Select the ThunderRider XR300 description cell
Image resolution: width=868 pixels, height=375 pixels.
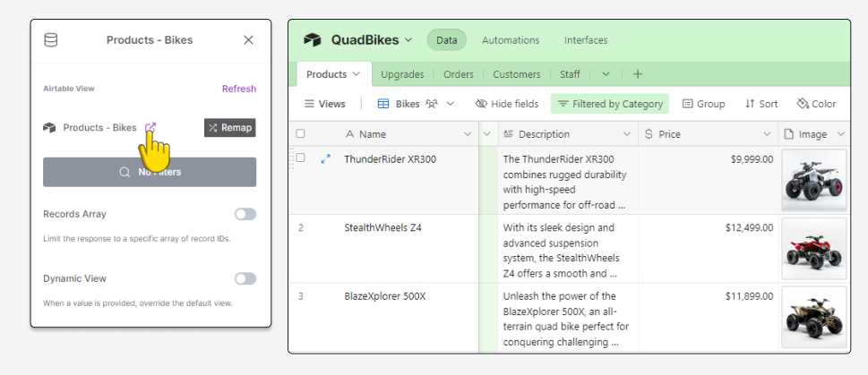[x=568, y=180]
